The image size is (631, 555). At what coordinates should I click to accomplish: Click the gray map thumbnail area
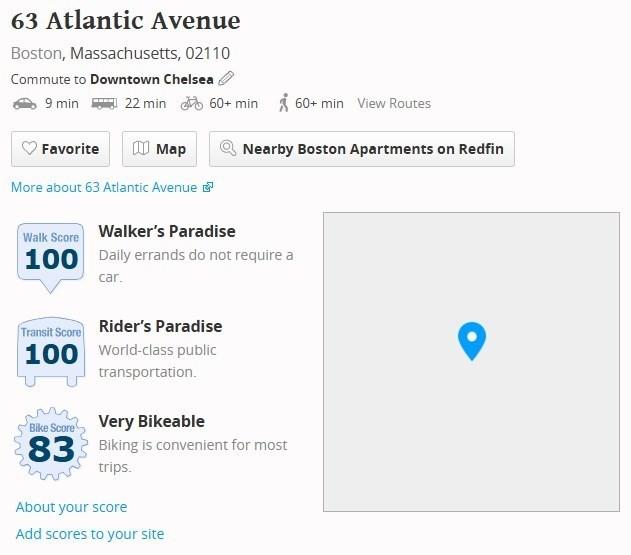(x=540, y=440)
